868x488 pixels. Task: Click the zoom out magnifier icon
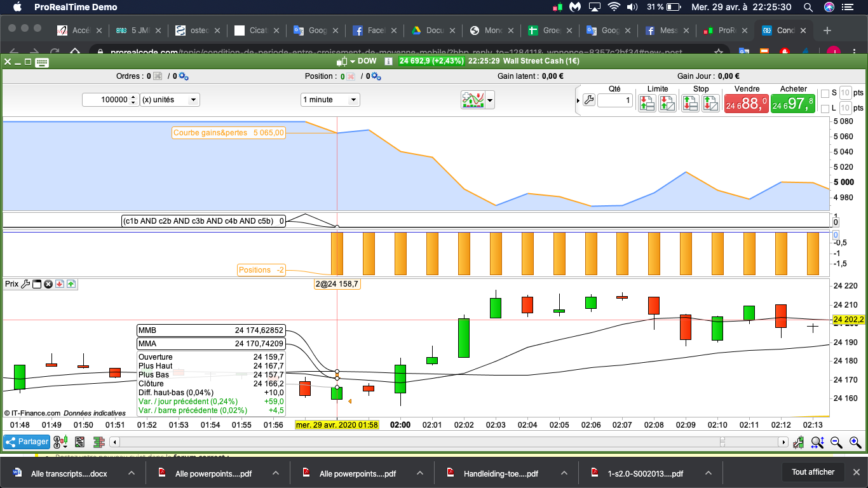(836, 442)
